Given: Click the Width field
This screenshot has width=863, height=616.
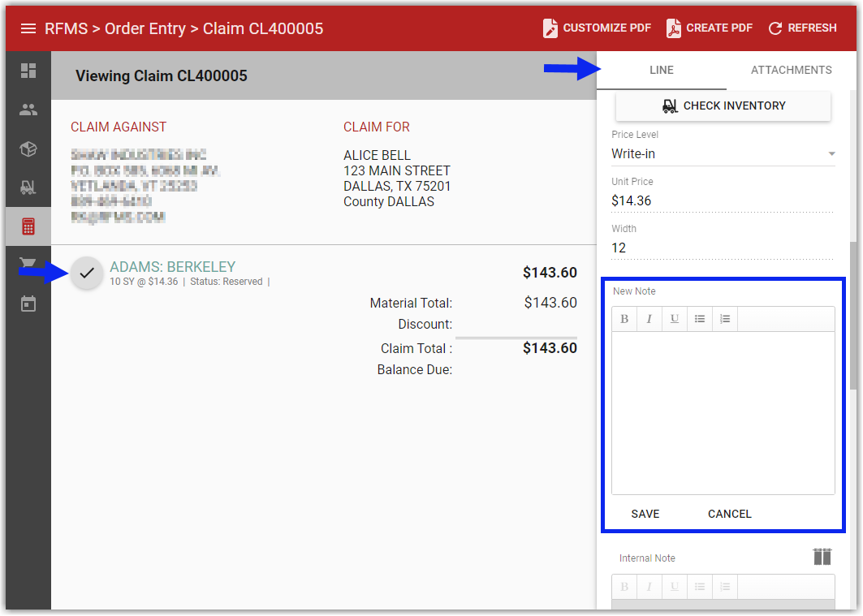Looking at the screenshot, I should [722, 248].
